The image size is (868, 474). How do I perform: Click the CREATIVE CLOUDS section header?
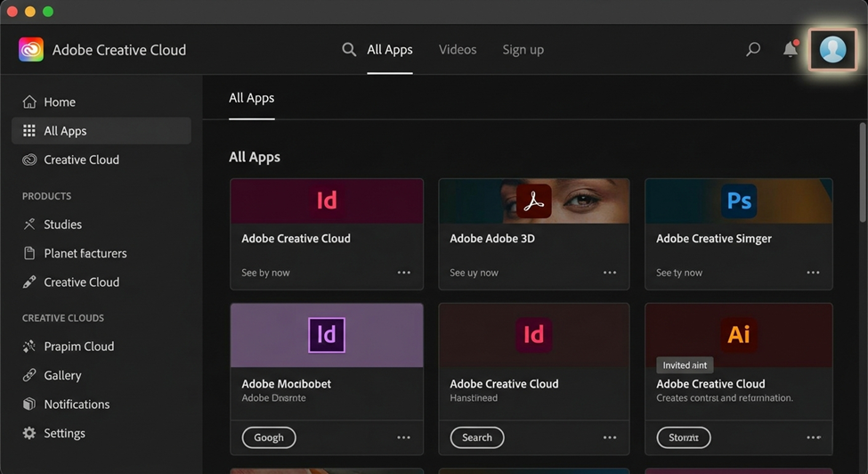[63, 318]
